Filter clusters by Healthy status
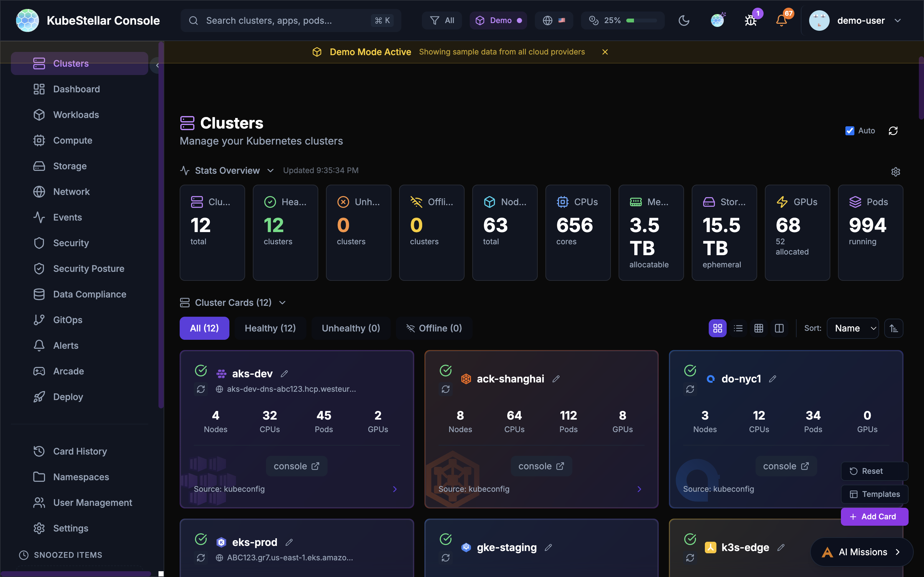The width and height of the screenshot is (924, 577). click(x=270, y=328)
